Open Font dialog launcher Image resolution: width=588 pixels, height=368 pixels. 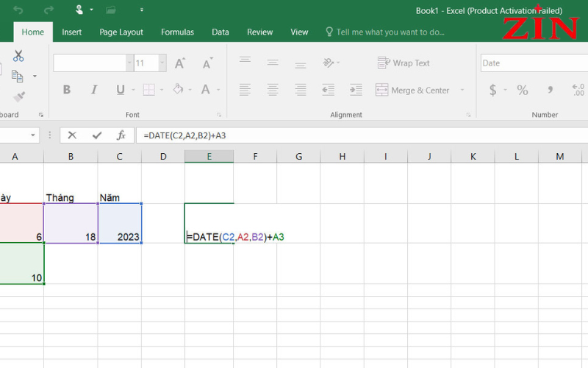point(219,115)
